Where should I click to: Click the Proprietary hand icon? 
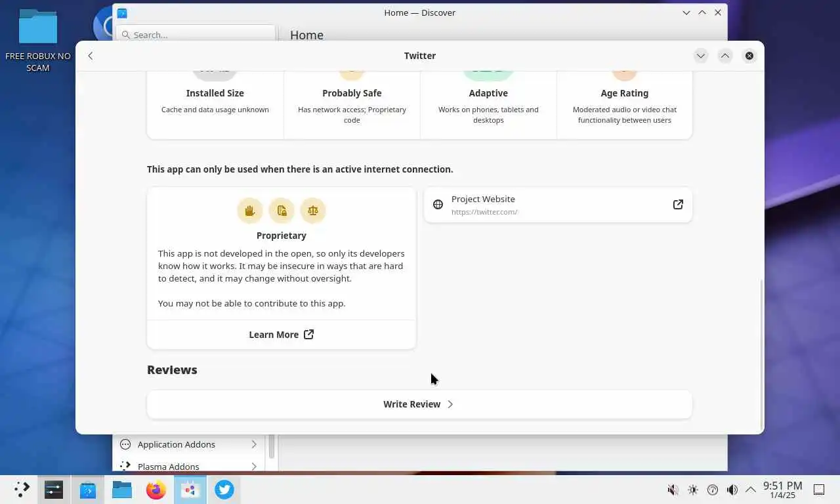[250, 211]
